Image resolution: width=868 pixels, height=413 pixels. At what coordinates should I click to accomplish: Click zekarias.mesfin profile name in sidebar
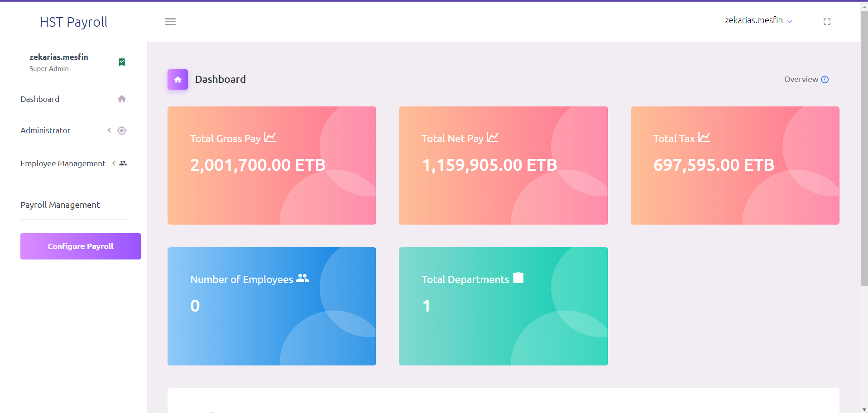tap(59, 57)
